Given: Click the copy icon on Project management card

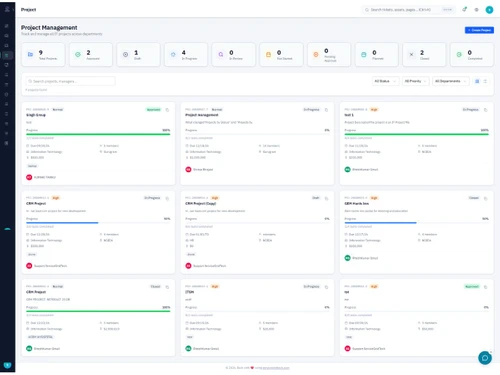Looking at the screenshot, I should (326, 110).
